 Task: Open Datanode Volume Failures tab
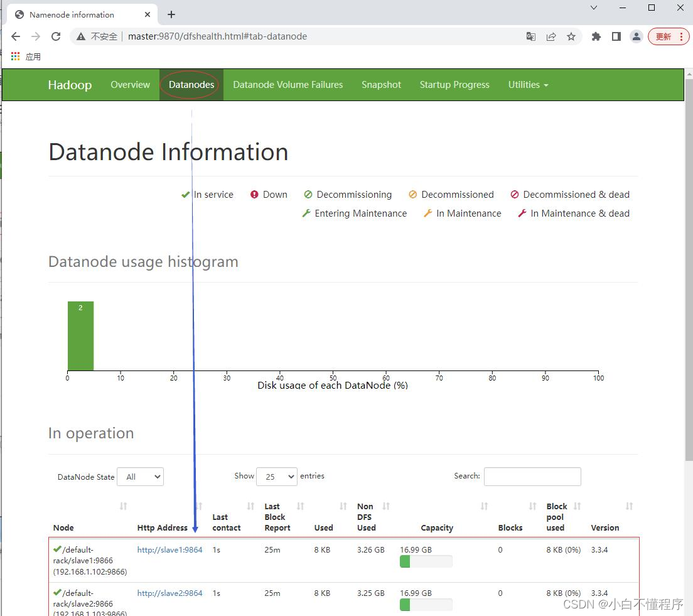[x=287, y=85]
